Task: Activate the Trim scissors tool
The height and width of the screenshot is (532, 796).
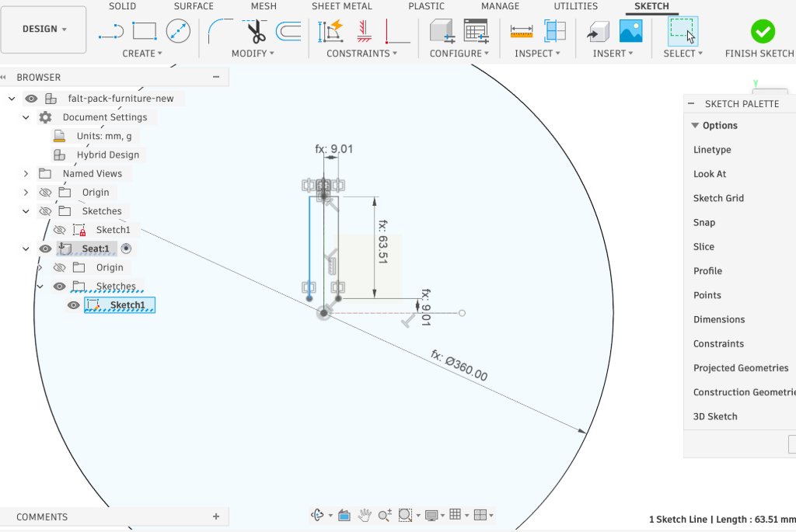Action: click(255, 31)
